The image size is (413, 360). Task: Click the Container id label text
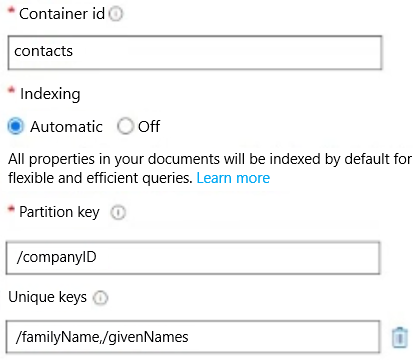click(62, 14)
